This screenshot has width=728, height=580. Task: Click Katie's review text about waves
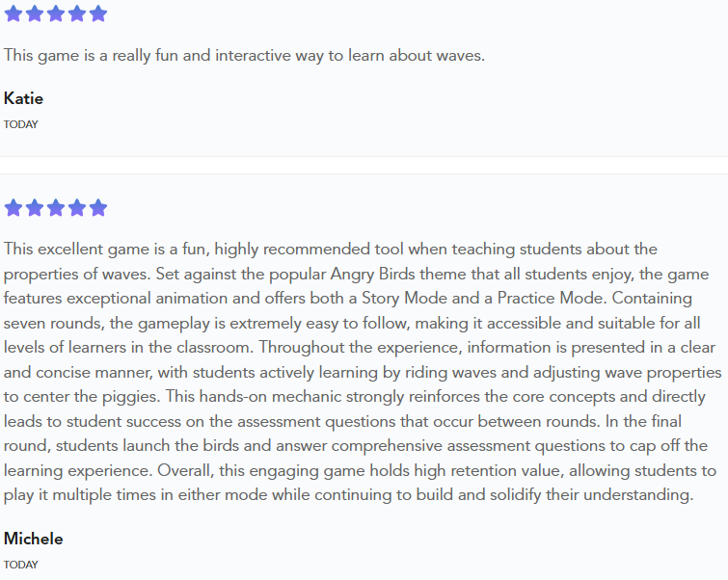point(244,56)
